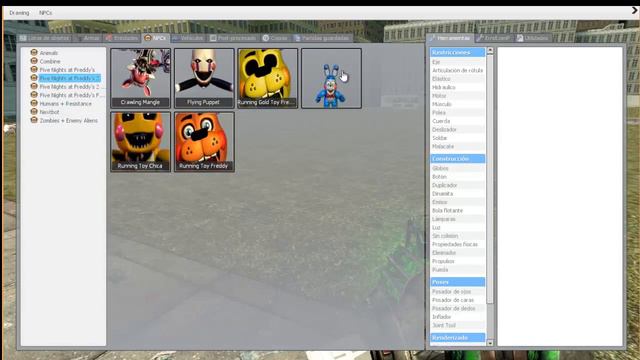Switch to the Partidas guardadas tab

coord(322,38)
